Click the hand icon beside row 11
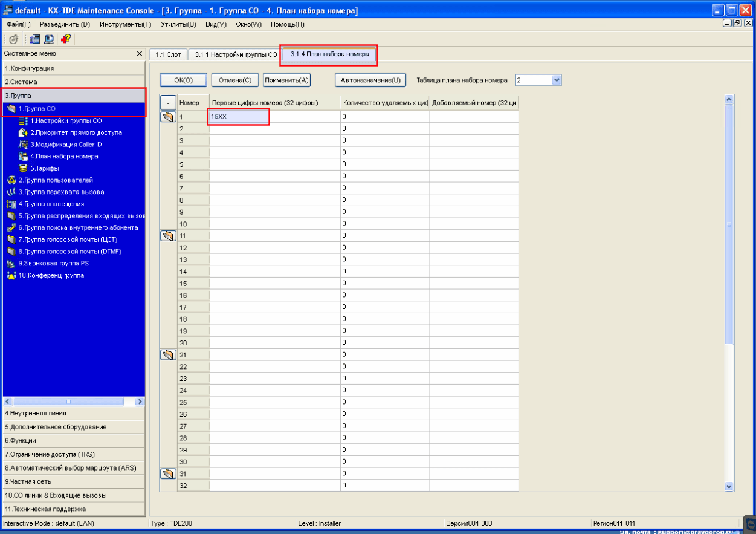The image size is (756, 534). click(x=168, y=236)
